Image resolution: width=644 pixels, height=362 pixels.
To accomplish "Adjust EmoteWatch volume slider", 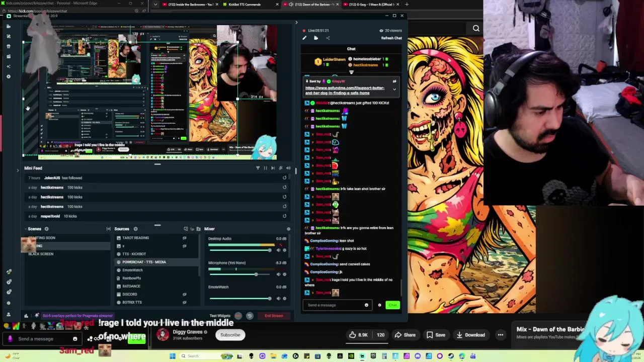I will pos(240,299).
